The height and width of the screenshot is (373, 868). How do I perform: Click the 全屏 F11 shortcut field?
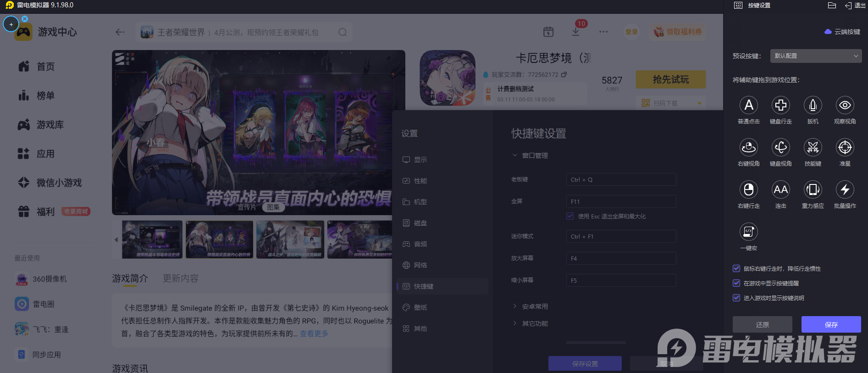tap(621, 201)
